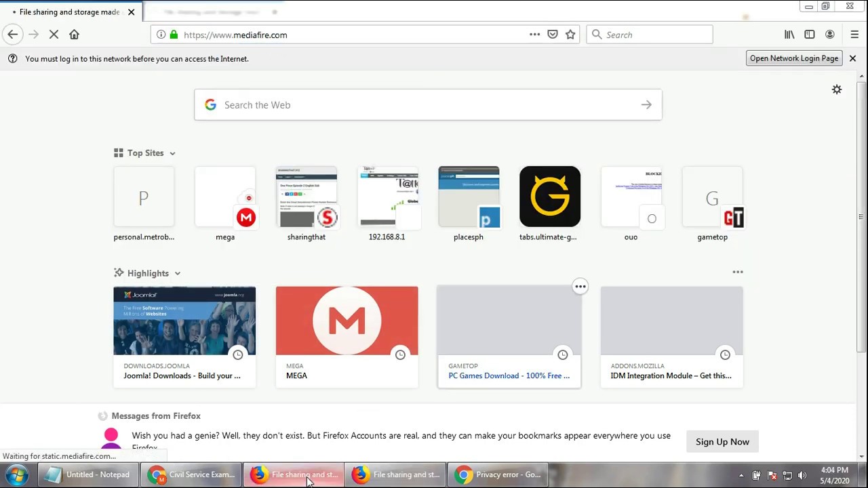Open Firefox Account icon
868x488 pixels.
point(829,35)
